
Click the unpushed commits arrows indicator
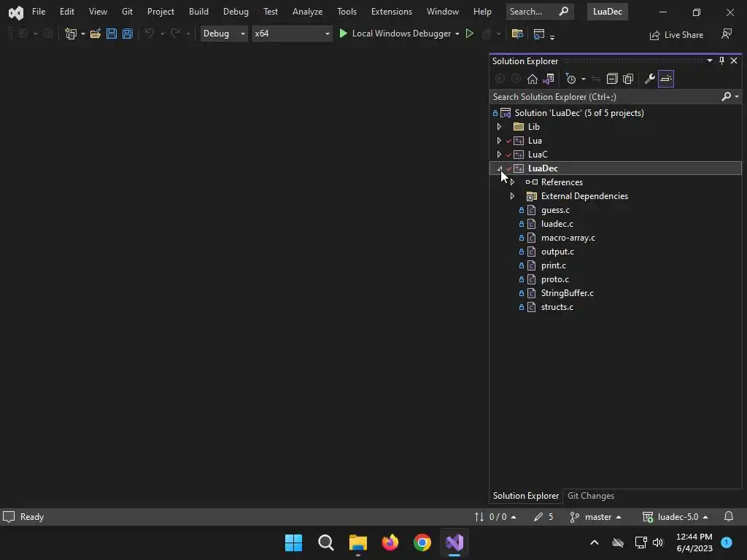(x=495, y=517)
